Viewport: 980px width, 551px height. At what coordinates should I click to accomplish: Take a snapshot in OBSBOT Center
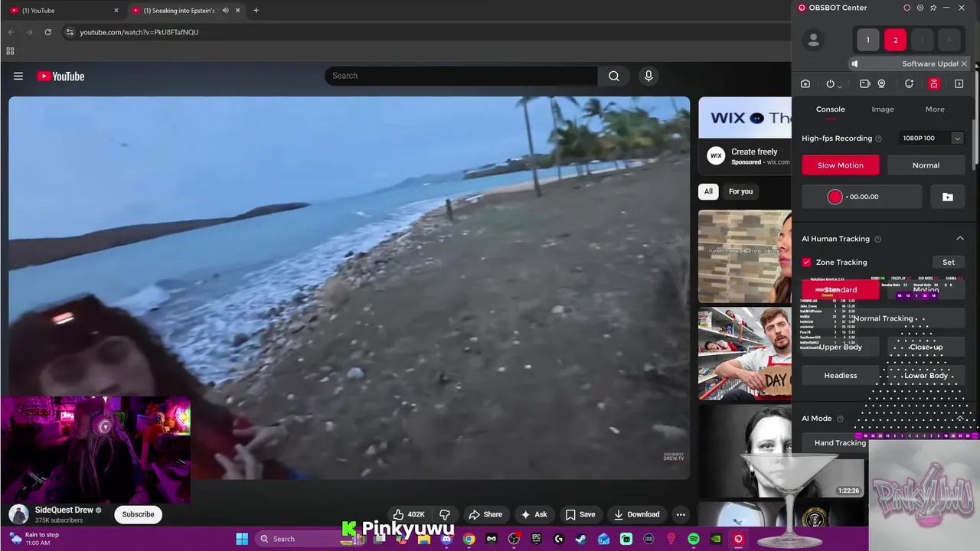(x=805, y=84)
